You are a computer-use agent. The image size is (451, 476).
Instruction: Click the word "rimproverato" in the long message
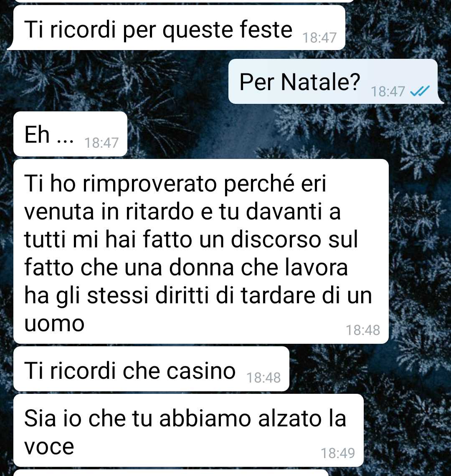[149, 184]
